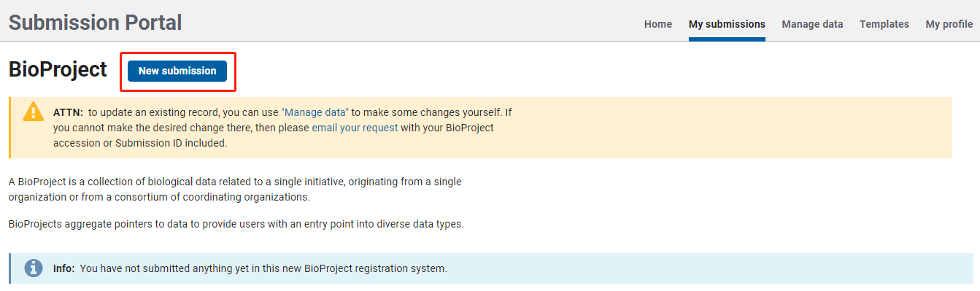Click the "BioProjects aggregate pointers" paragraph
980x291 pixels.
point(236,224)
